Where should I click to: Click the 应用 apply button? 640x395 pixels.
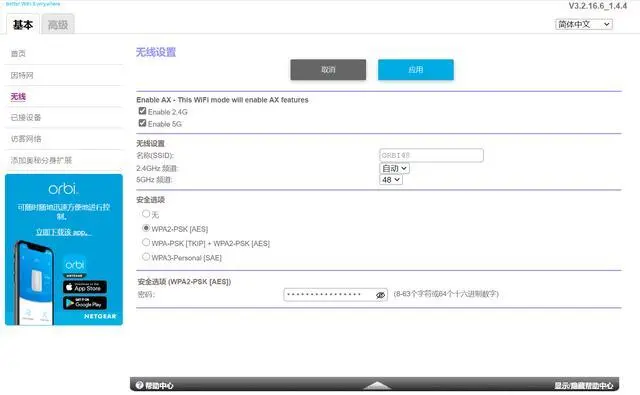pyautogui.click(x=416, y=70)
